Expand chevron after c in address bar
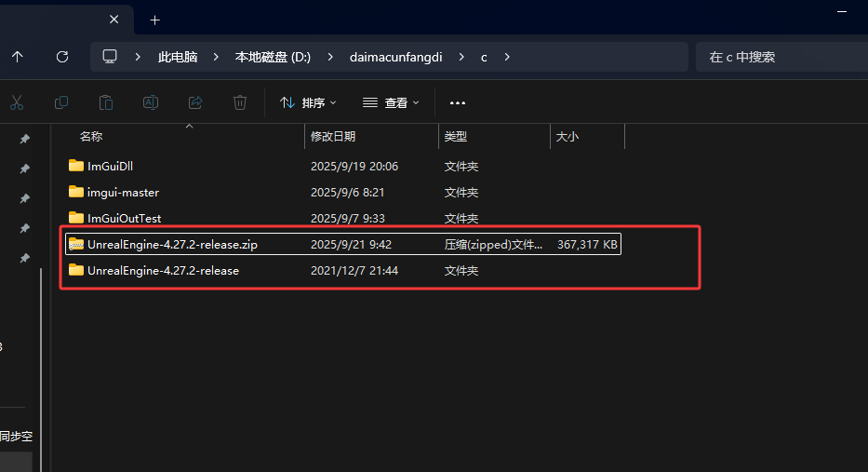868x472 pixels. (507, 57)
